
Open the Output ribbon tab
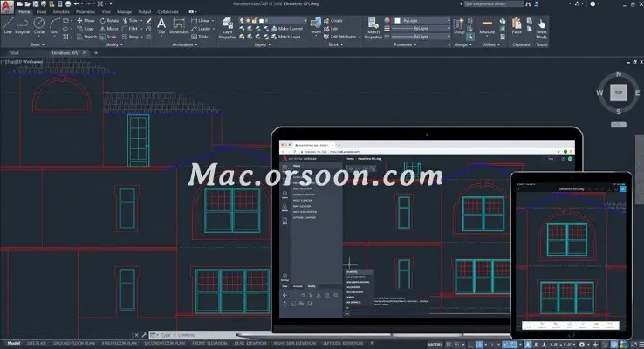click(x=145, y=12)
